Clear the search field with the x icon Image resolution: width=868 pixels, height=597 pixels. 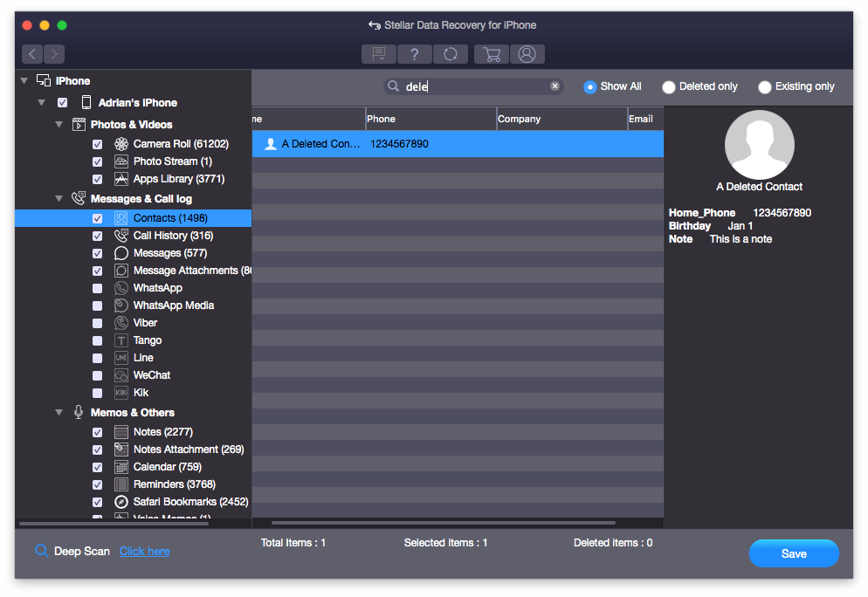pyautogui.click(x=555, y=86)
